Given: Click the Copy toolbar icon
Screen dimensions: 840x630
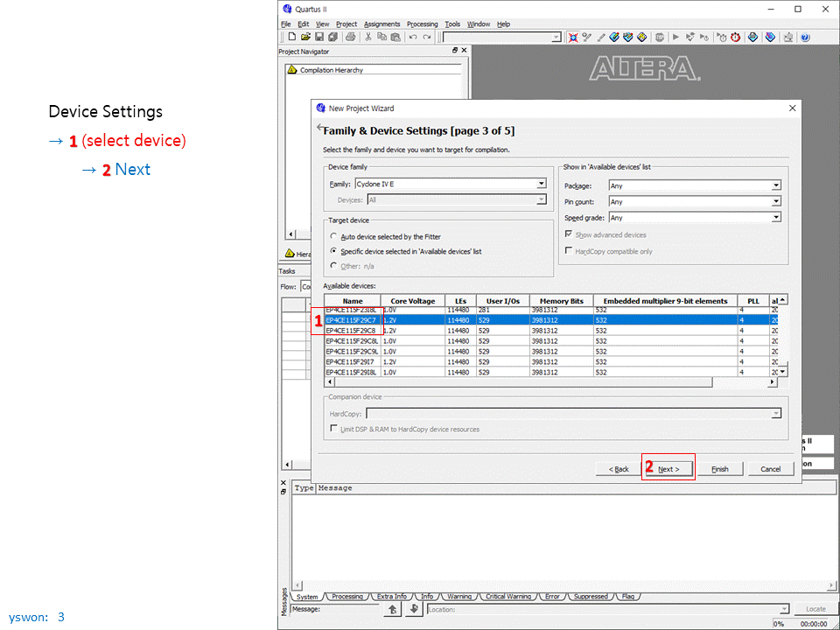Looking at the screenshot, I should tap(381, 37).
